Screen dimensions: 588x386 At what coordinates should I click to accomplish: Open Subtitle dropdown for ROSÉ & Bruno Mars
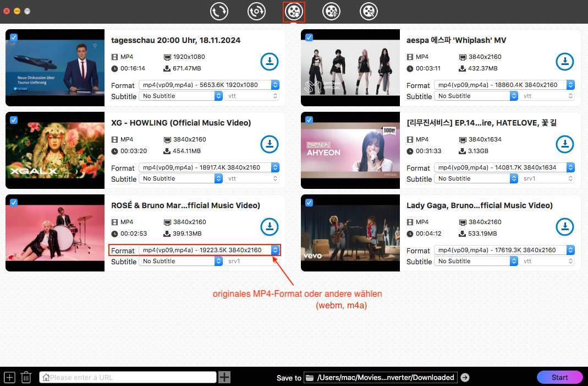(181, 261)
